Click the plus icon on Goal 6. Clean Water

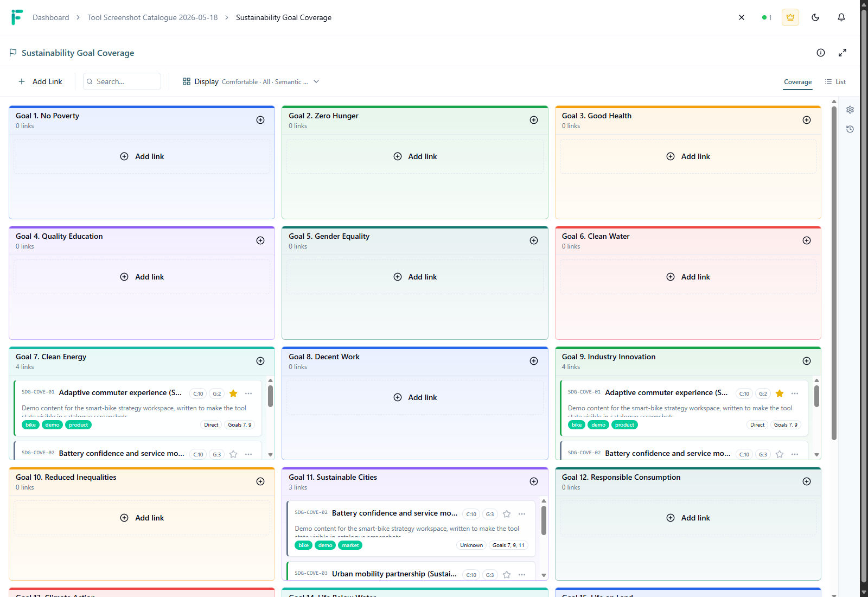pyautogui.click(x=807, y=240)
